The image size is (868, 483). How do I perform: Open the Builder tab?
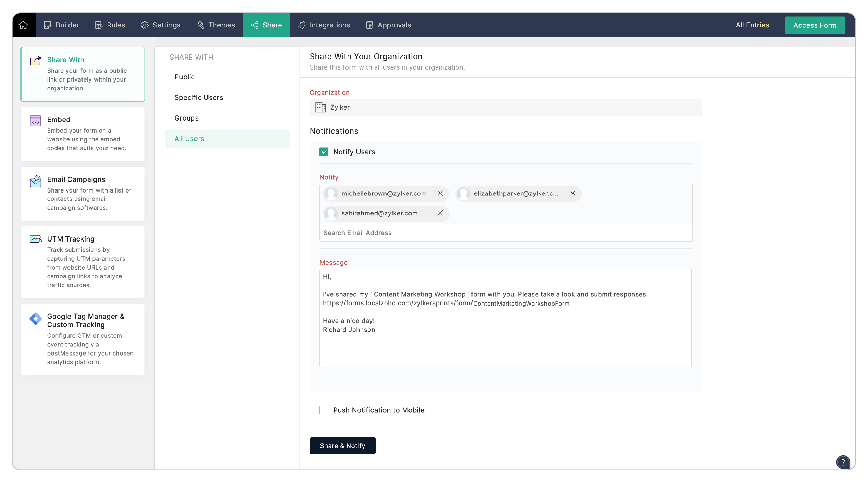[x=62, y=25]
